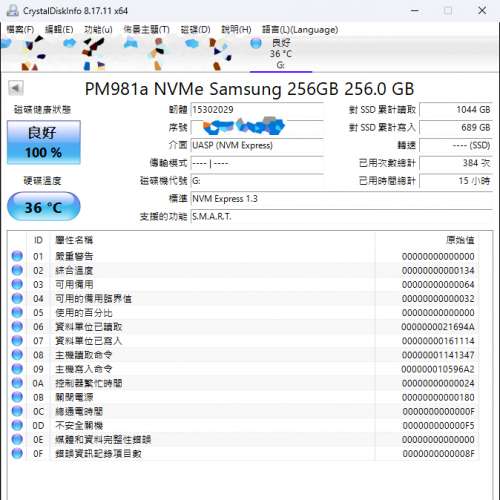The width and height of the screenshot is (500, 500).
Task: Minimize the CrystalDiskInfo window
Action: (415, 11)
